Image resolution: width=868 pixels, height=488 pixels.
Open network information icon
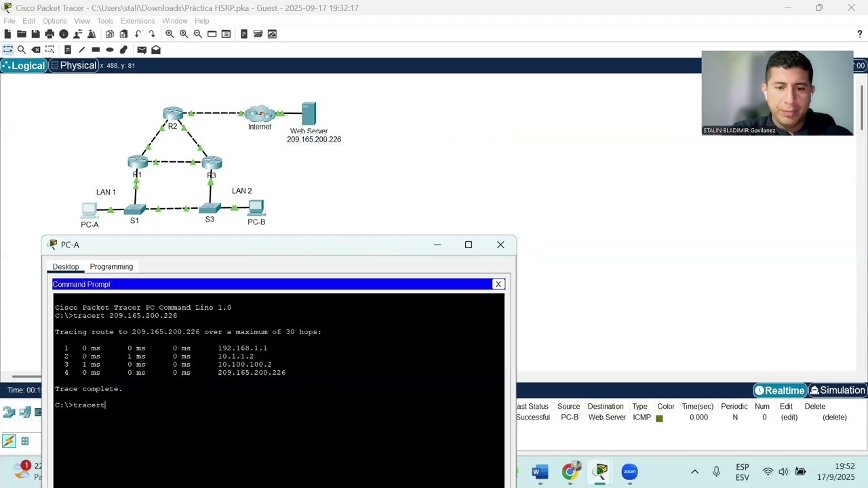[64, 34]
